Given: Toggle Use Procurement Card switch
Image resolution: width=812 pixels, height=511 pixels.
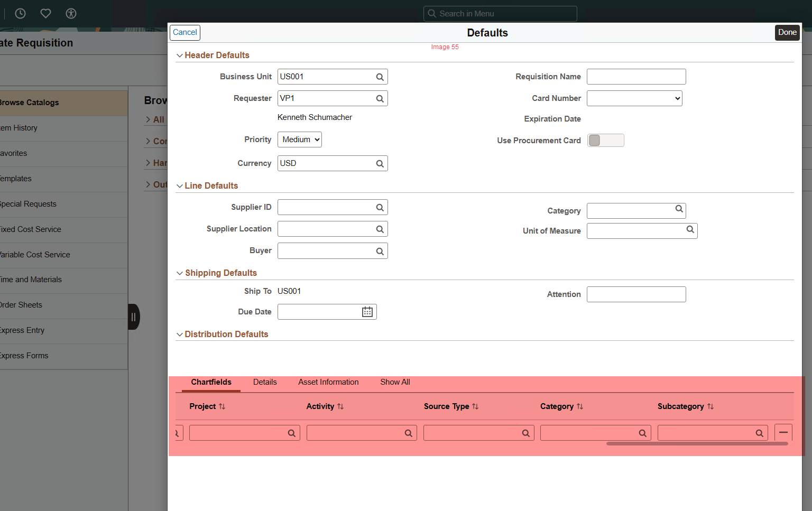Looking at the screenshot, I should pos(606,140).
